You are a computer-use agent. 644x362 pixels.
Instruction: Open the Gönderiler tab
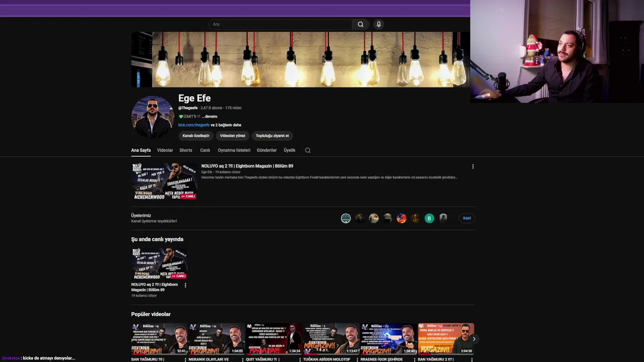tap(267, 150)
